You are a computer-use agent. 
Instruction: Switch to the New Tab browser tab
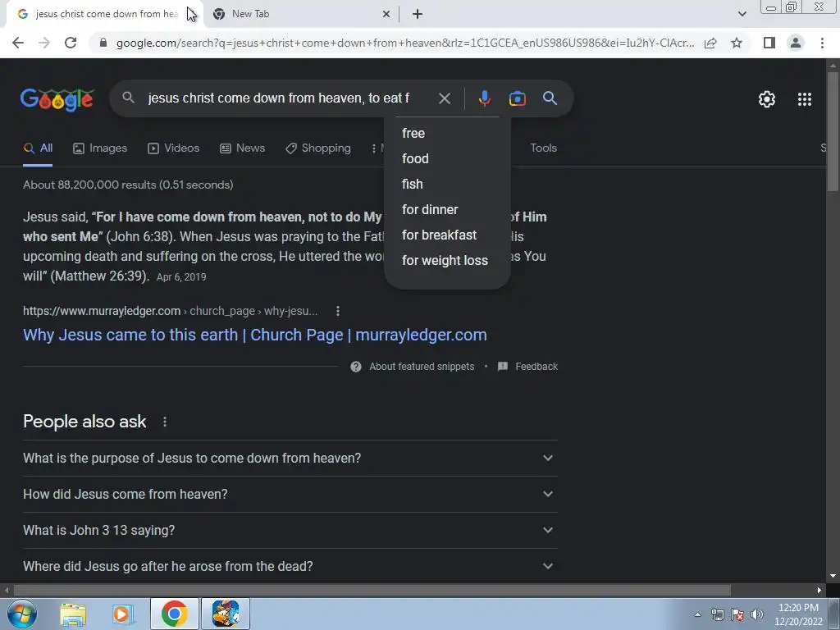point(300,14)
